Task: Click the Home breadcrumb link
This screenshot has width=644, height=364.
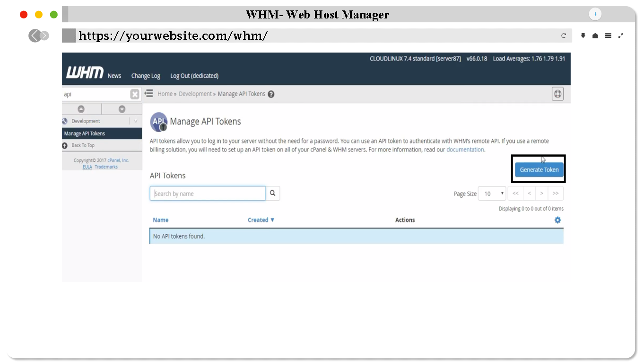Action: pos(165,94)
